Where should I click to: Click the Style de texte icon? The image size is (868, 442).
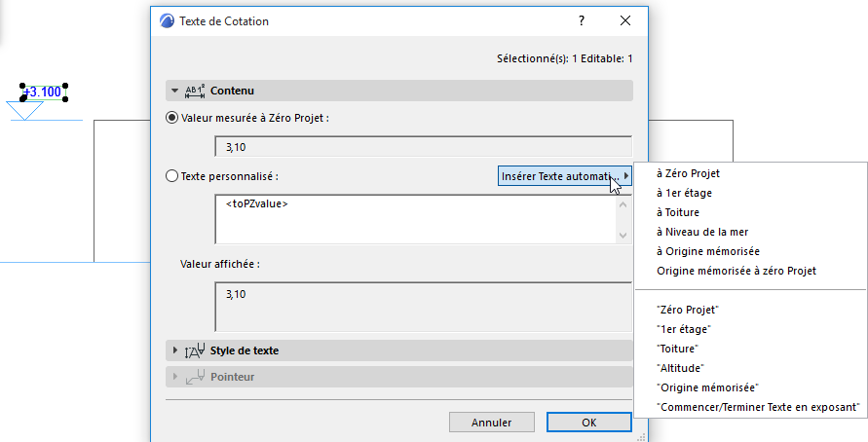(x=194, y=350)
